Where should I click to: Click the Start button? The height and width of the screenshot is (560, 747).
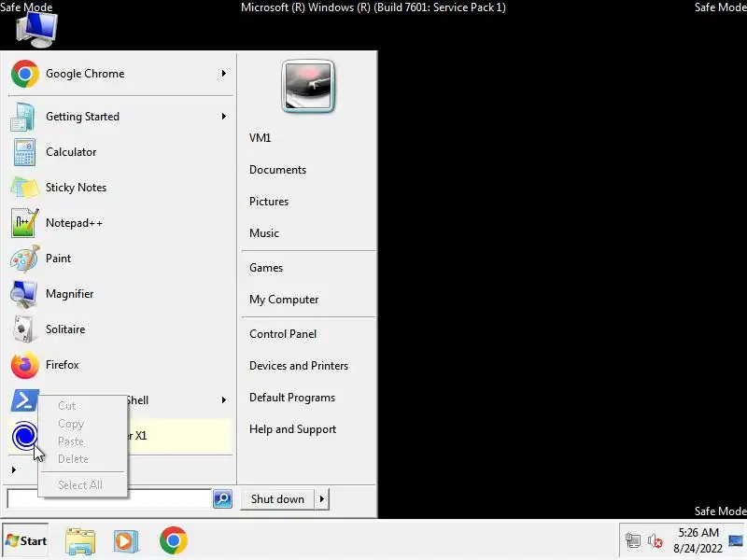click(x=26, y=541)
